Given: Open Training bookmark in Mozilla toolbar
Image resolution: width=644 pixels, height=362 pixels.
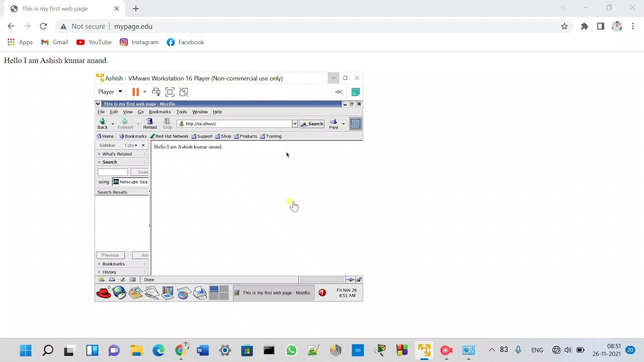Looking at the screenshot, I should click(x=271, y=136).
